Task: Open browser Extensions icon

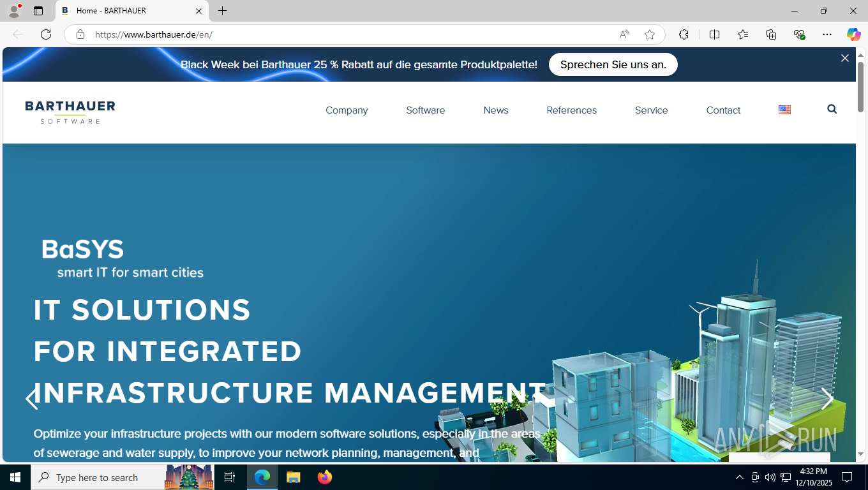Action: (684, 34)
